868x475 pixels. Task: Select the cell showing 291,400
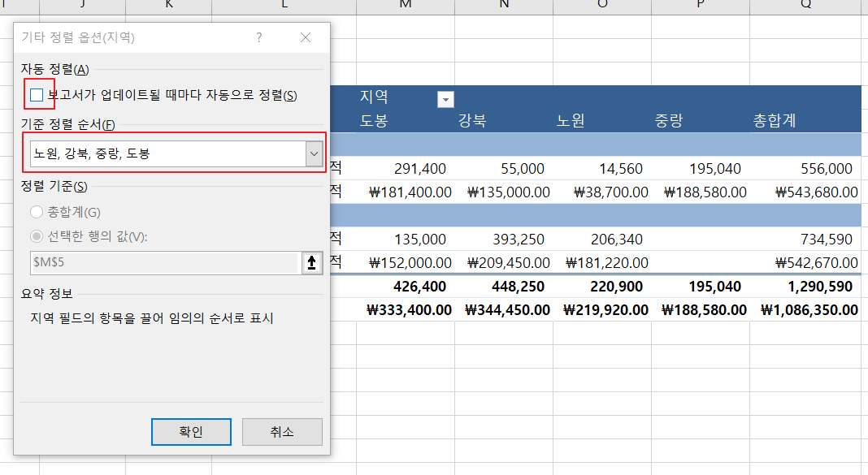(406, 169)
